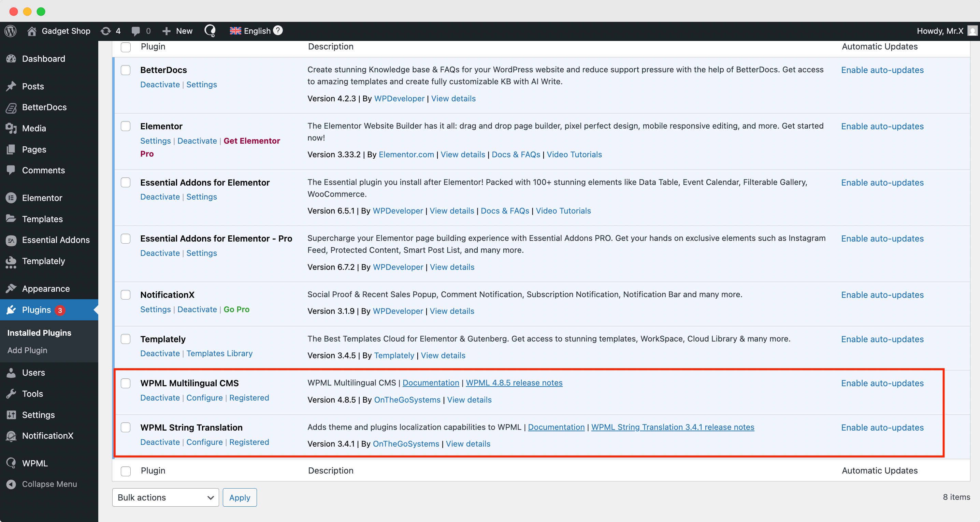Image resolution: width=980 pixels, height=522 pixels.
Task: Open the Bulk actions dropdown
Action: (x=165, y=497)
